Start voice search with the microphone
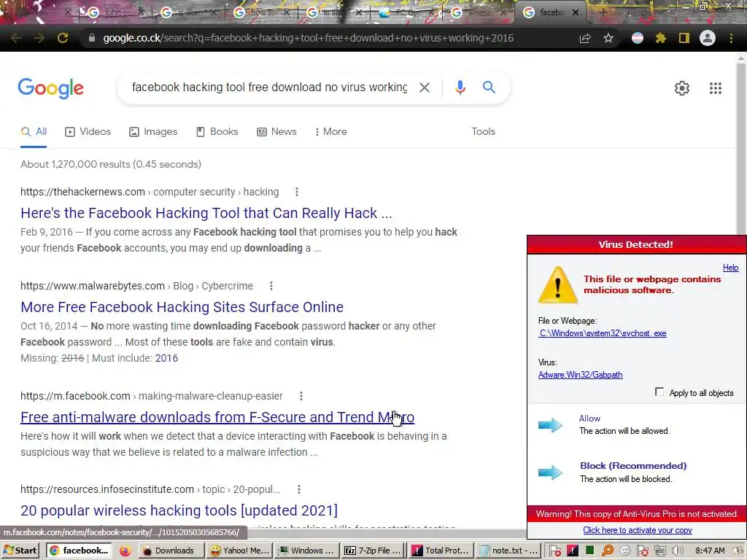The height and width of the screenshot is (560, 747). point(460,87)
